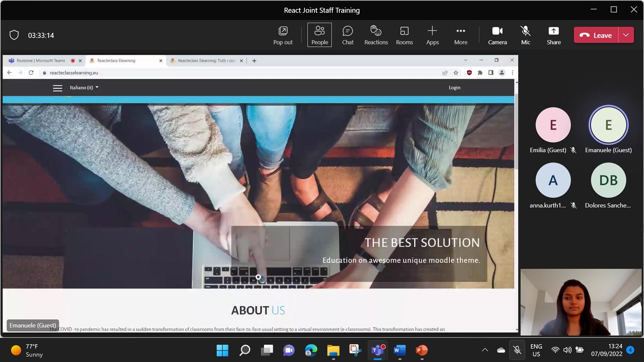This screenshot has height=362, width=644.
Task: Toggle the Camera off
Action: click(x=497, y=35)
